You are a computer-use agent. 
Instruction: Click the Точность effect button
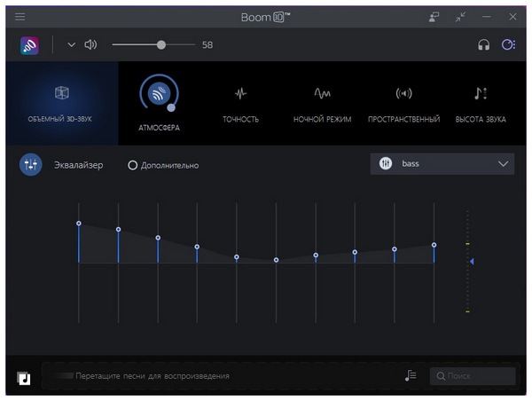coord(240,102)
